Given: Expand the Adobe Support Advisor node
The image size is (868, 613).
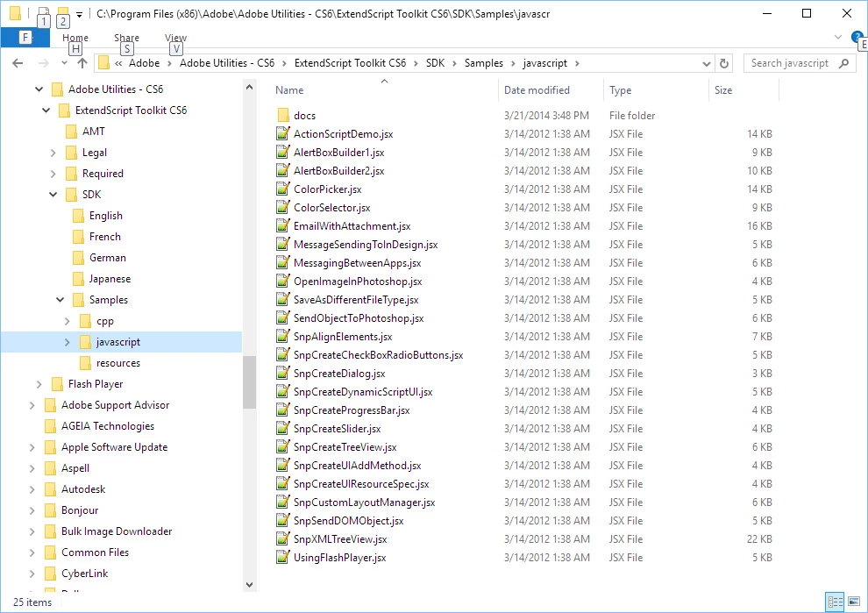Looking at the screenshot, I should tap(32, 405).
